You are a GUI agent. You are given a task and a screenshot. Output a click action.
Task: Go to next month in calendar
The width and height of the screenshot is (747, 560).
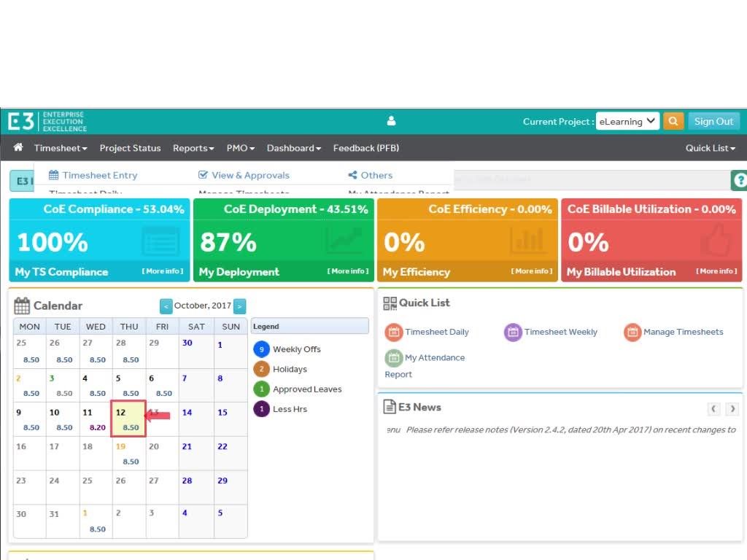pos(239,306)
